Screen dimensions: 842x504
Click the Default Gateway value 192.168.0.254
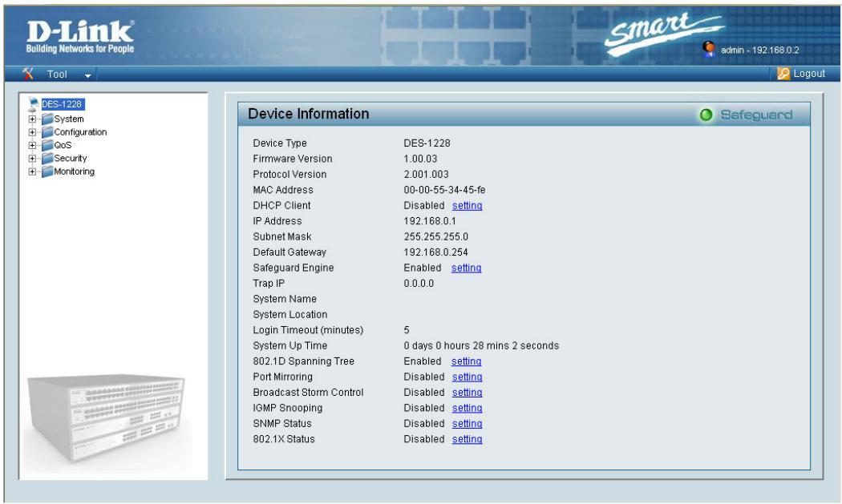point(435,252)
